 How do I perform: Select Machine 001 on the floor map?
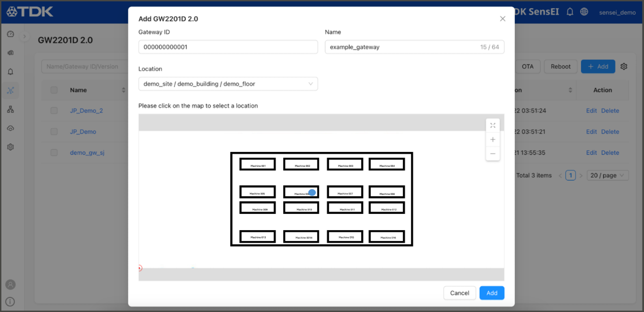point(258,165)
